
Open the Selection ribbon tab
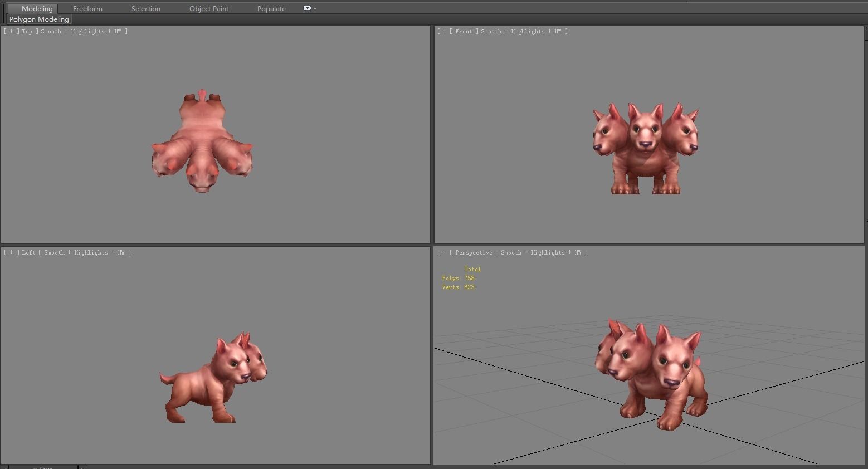click(146, 8)
